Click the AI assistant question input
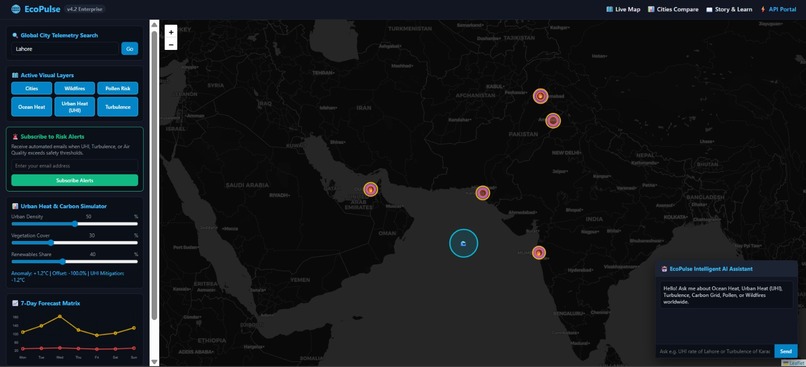Viewport: 806px width, 367px height. pyautogui.click(x=715, y=351)
